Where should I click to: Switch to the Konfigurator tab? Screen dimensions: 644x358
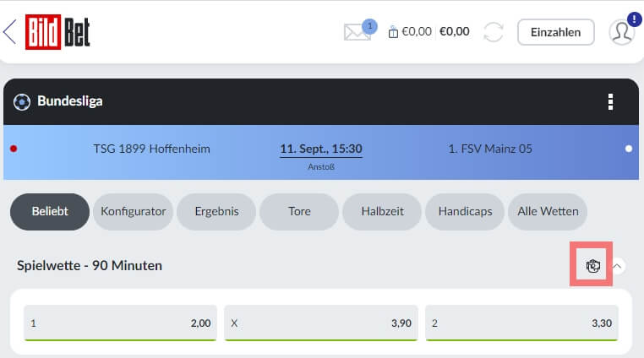point(133,211)
